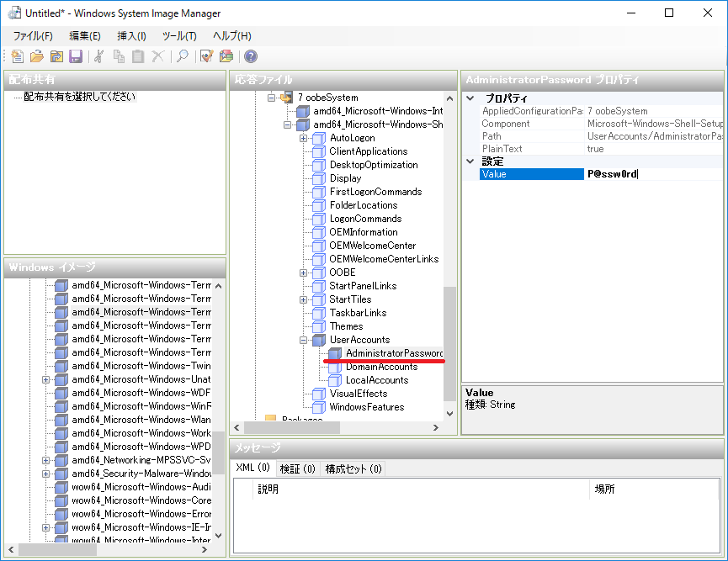This screenshot has width=728, height=561.
Task: Click the LocalAccounts cube icon
Action: 335,380
